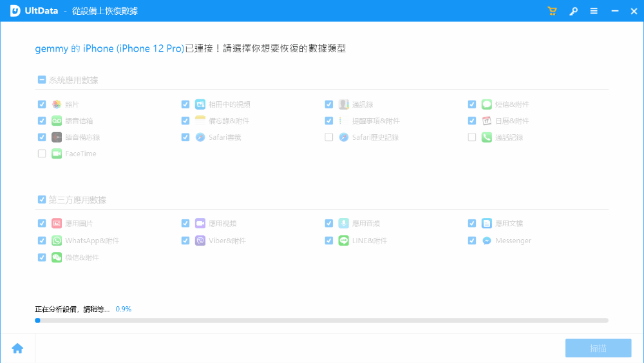Click the 應用文檔 label
The height and width of the screenshot is (363, 644).
(x=509, y=223)
